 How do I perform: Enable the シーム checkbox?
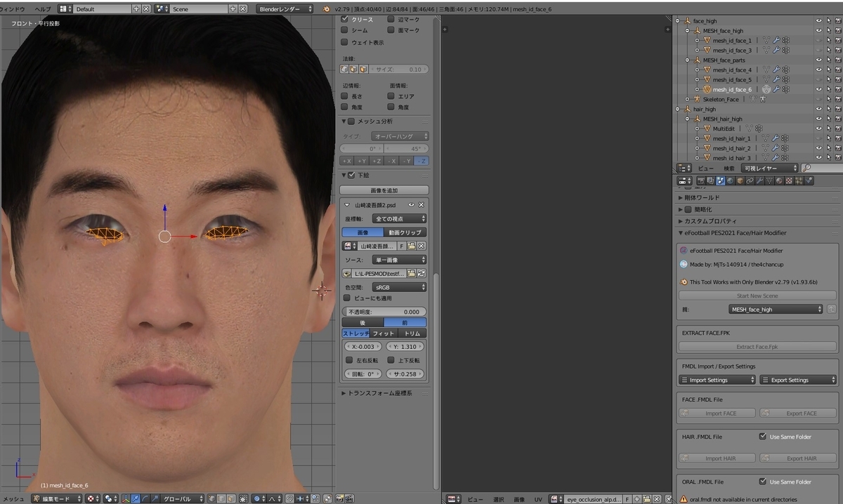[345, 31]
